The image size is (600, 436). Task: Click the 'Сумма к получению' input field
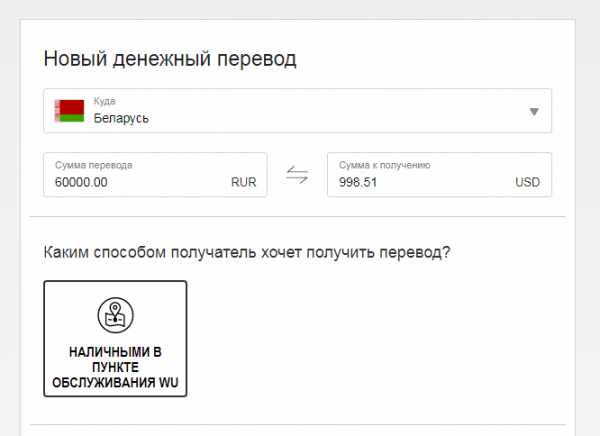click(439, 175)
